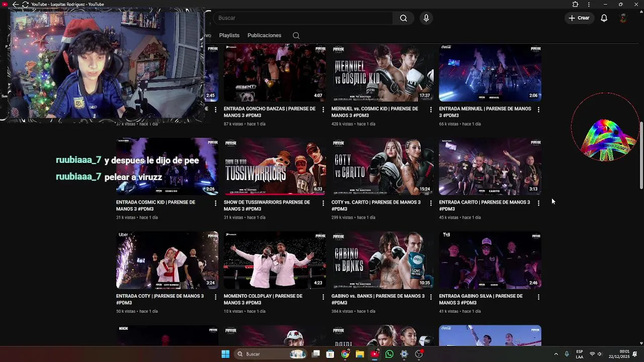Open the Settings gear taskbar icon
This screenshot has width=644, height=362.
coord(404,354)
